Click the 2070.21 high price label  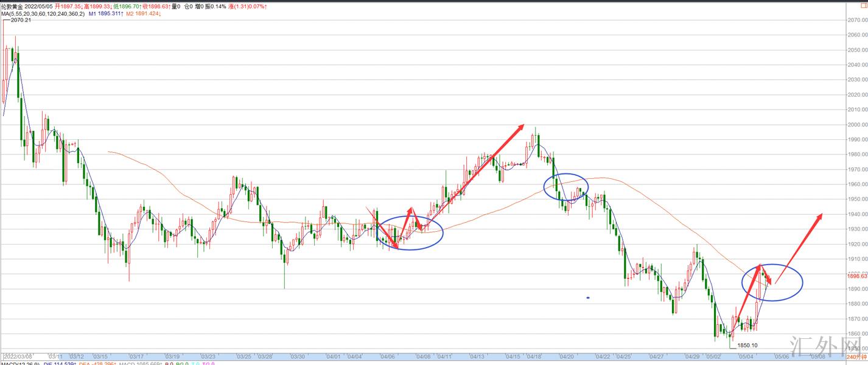(x=21, y=20)
